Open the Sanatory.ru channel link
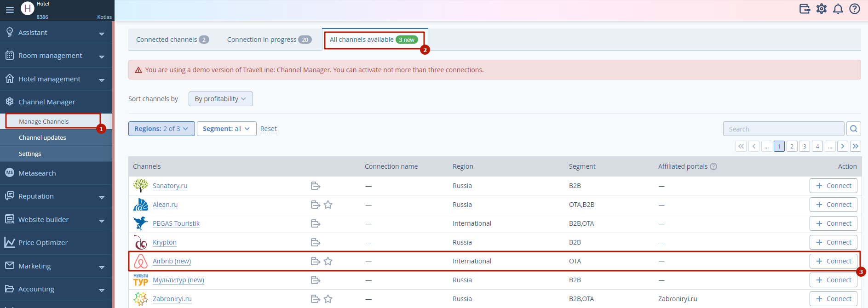This screenshot has width=868, height=308. (170, 186)
